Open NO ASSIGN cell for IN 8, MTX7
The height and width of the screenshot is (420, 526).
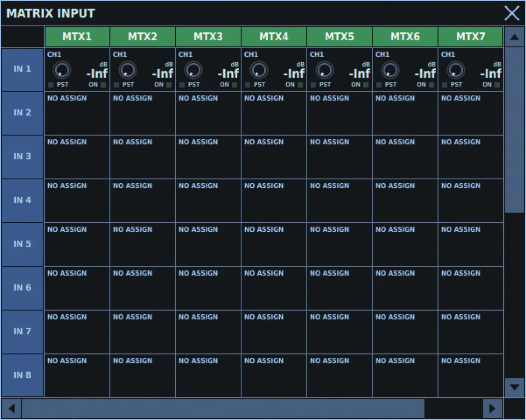click(471, 376)
